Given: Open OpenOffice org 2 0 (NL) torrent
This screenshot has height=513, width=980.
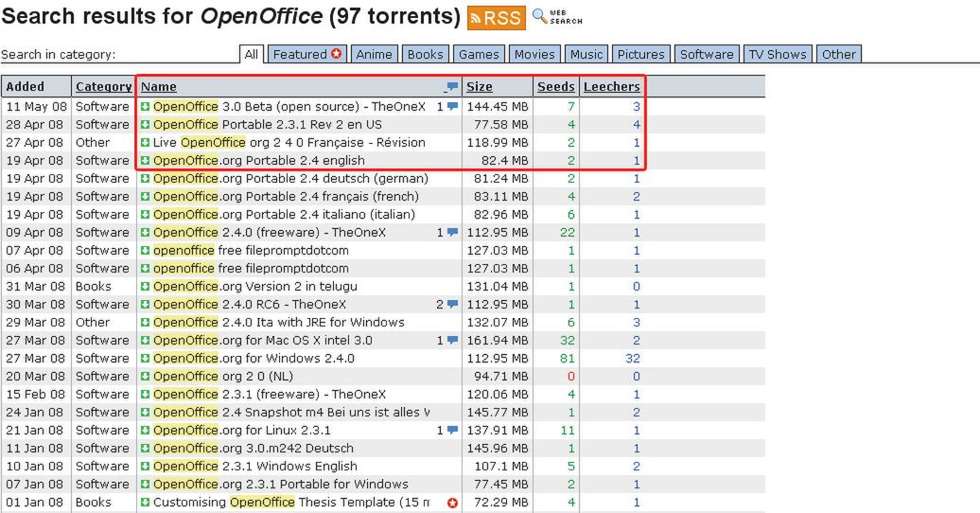Looking at the screenshot, I should 223,377.
